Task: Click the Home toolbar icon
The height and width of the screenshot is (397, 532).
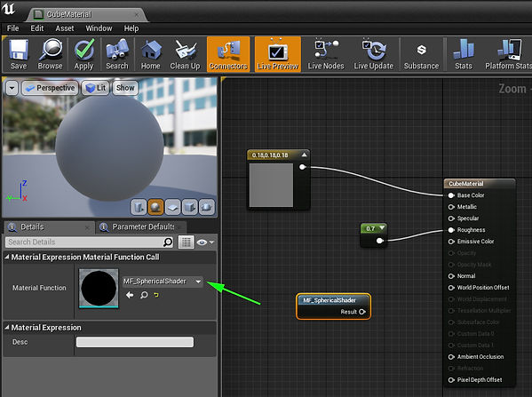Action: (x=151, y=54)
